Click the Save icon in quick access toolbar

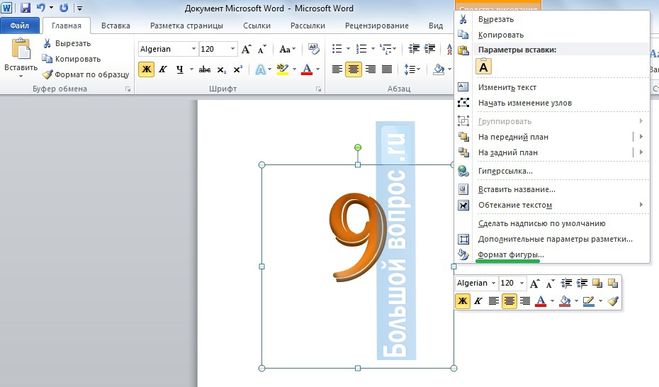coord(25,8)
